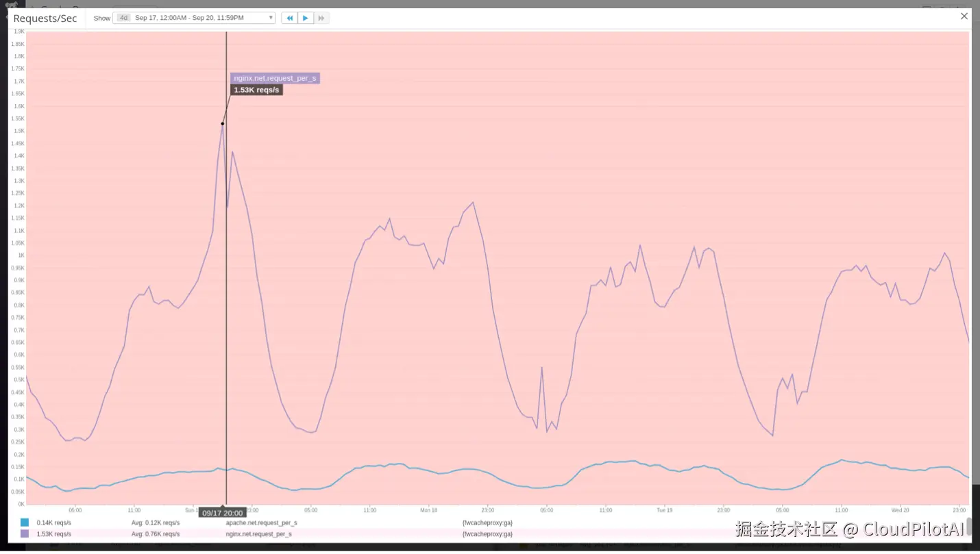Click the 09/17 20:00 time marker label
This screenshot has height=554, width=980.
pyautogui.click(x=223, y=513)
